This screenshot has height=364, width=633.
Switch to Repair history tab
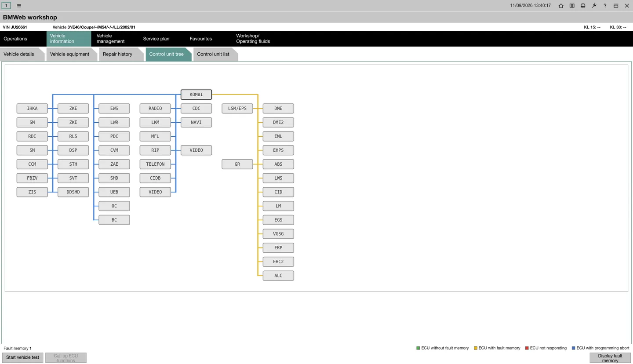[121, 55]
